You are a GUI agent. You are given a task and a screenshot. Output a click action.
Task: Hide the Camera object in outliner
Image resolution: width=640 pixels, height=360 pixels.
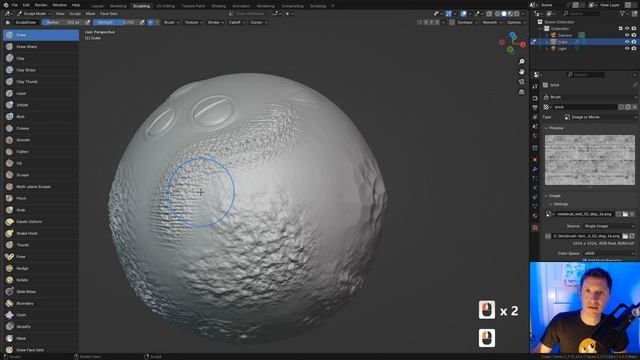[x=627, y=35]
